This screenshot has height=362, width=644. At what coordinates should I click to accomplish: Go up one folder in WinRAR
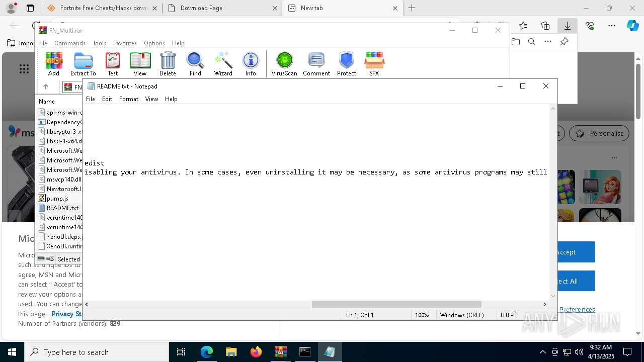pos(46,87)
